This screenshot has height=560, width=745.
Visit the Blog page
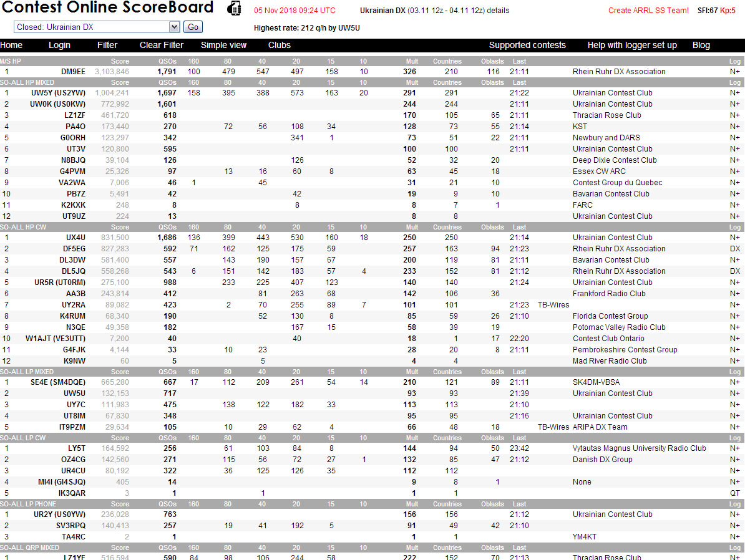coord(701,44)
